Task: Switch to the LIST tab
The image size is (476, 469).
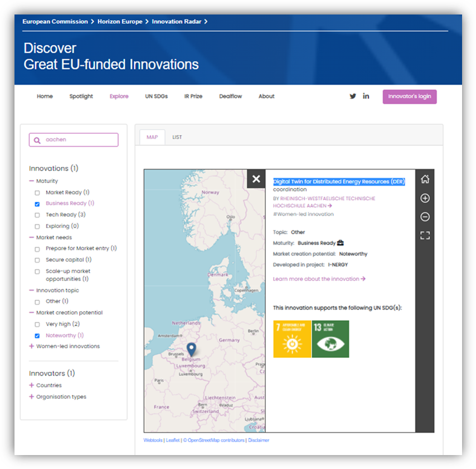Action: click(x=177, y=137)
